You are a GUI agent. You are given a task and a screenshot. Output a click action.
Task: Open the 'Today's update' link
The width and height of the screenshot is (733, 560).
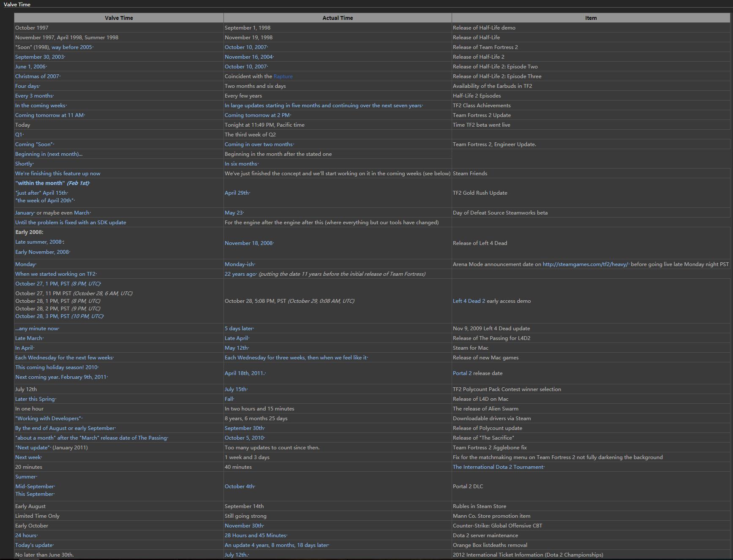point(34,545)
